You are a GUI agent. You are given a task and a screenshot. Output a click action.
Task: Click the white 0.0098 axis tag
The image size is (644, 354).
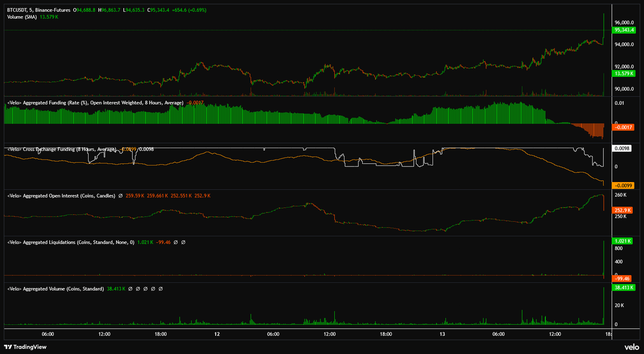623,148
